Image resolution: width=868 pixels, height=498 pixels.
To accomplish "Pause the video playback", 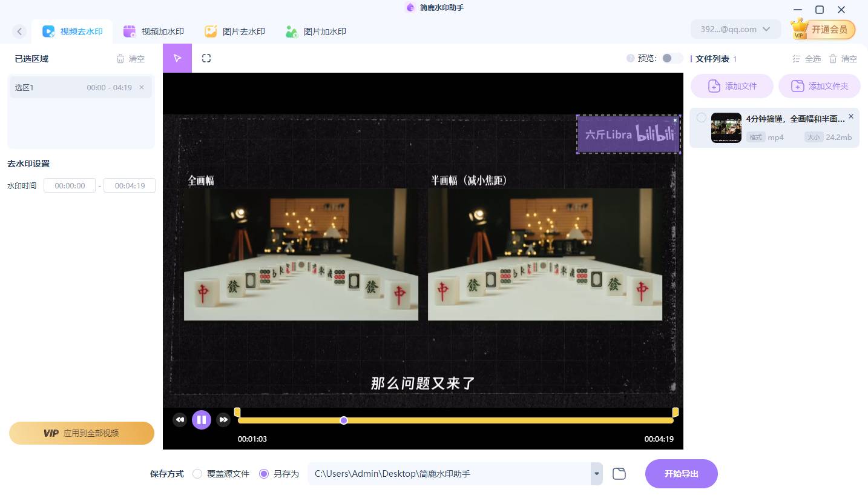I will (x=202, y=419).
